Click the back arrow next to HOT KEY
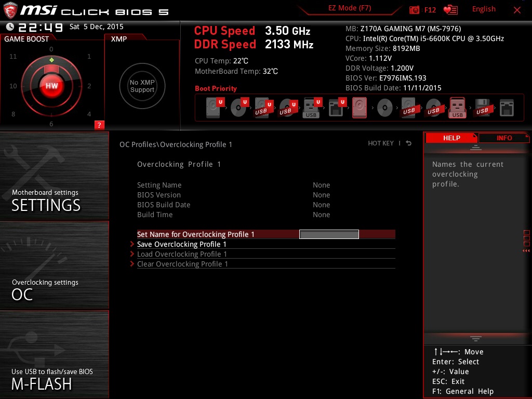532x399 pixels. pos(409,143)
